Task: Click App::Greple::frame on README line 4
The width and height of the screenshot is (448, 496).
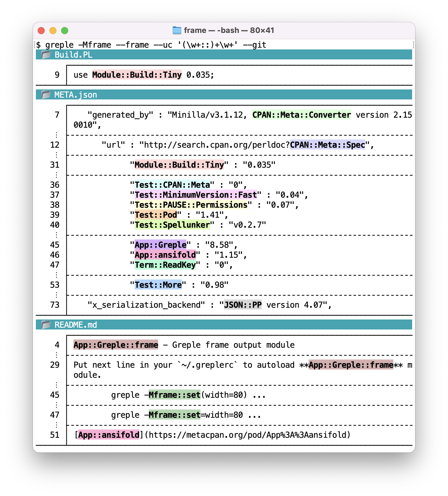Action: 116,345
